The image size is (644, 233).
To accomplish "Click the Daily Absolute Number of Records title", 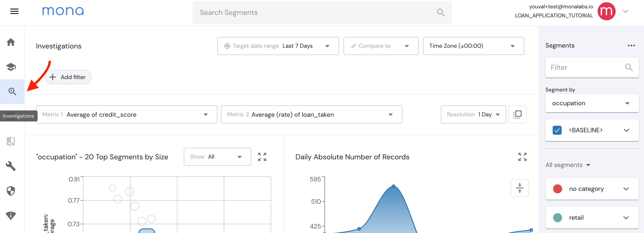I will click(x=352, y=157).
